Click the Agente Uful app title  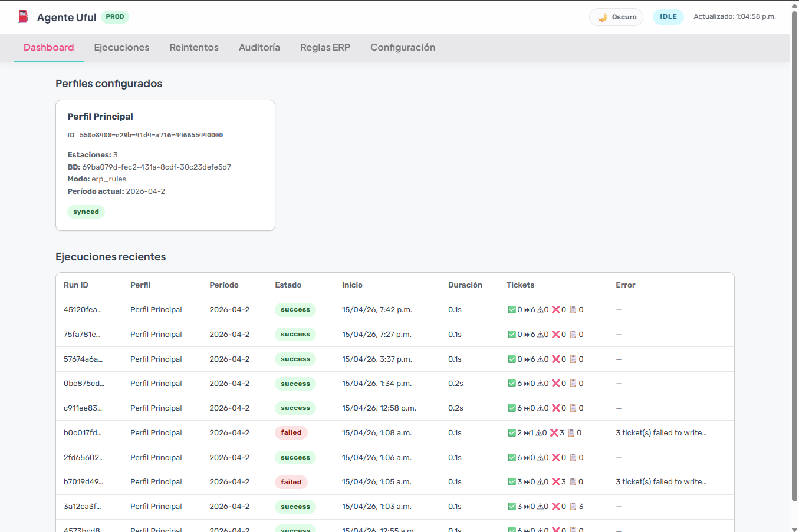[67, 17]
